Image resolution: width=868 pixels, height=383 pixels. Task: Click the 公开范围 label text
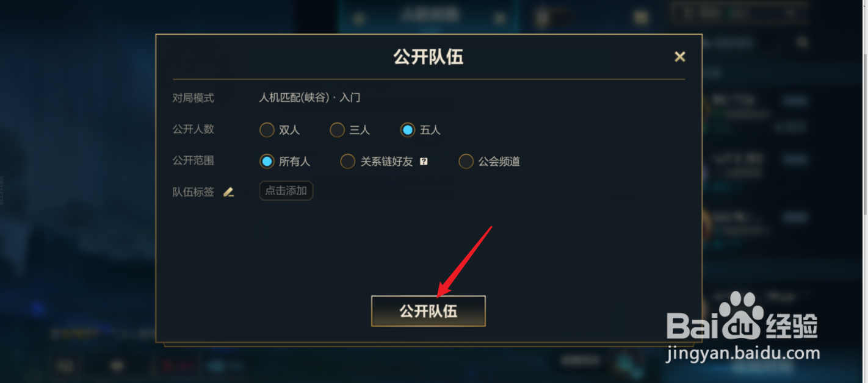[x=193, y=160]
